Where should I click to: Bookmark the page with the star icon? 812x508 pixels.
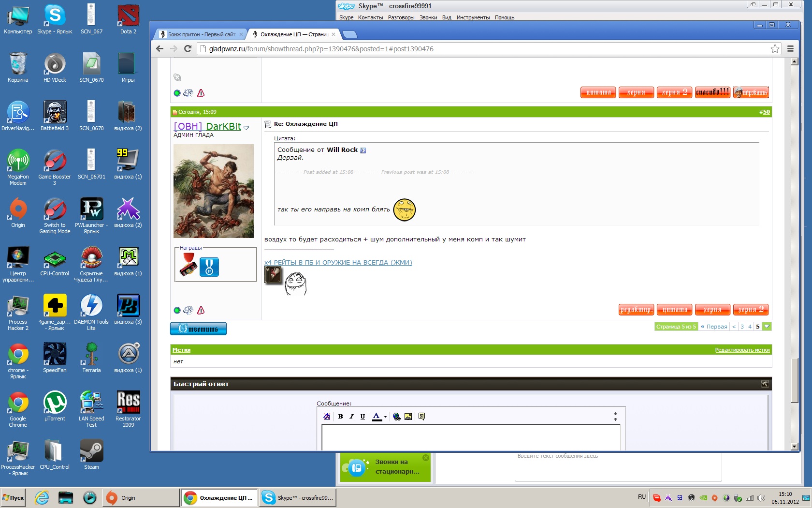[775, 49]
